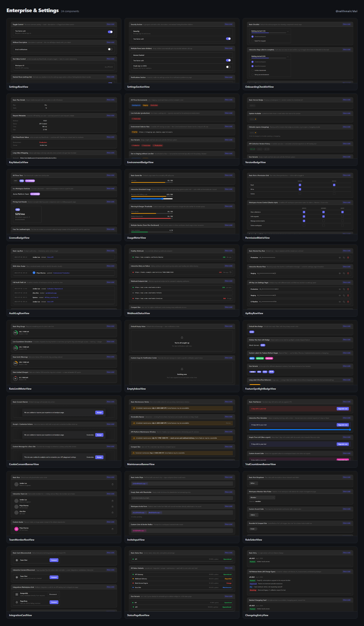Check Delete workspace for the Admin column
Image resolution: width=364 pixels, height=626 pixels.
coord(304,225)
